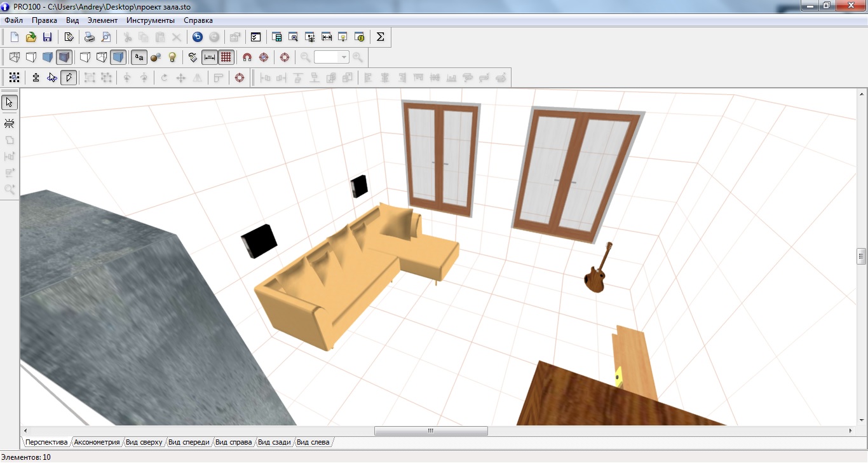The width and height of the screenshot is (868, 463).
Task: Toggle the dimensions display button
Action: click(x=209, y=57)
